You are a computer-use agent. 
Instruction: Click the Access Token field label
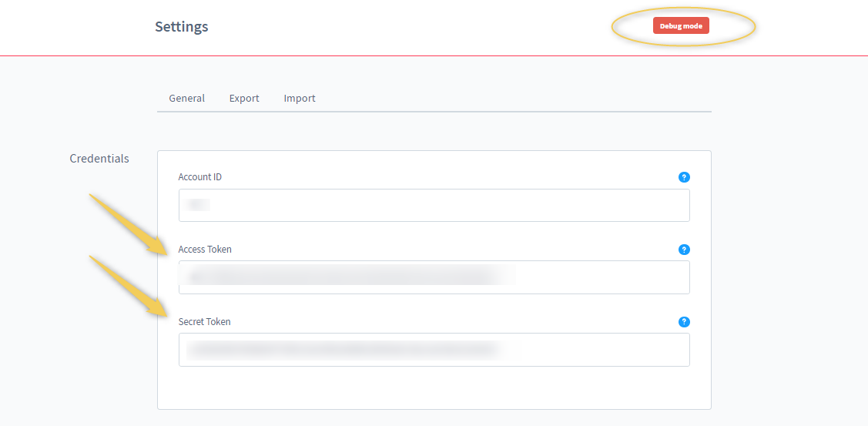point(205,250)
